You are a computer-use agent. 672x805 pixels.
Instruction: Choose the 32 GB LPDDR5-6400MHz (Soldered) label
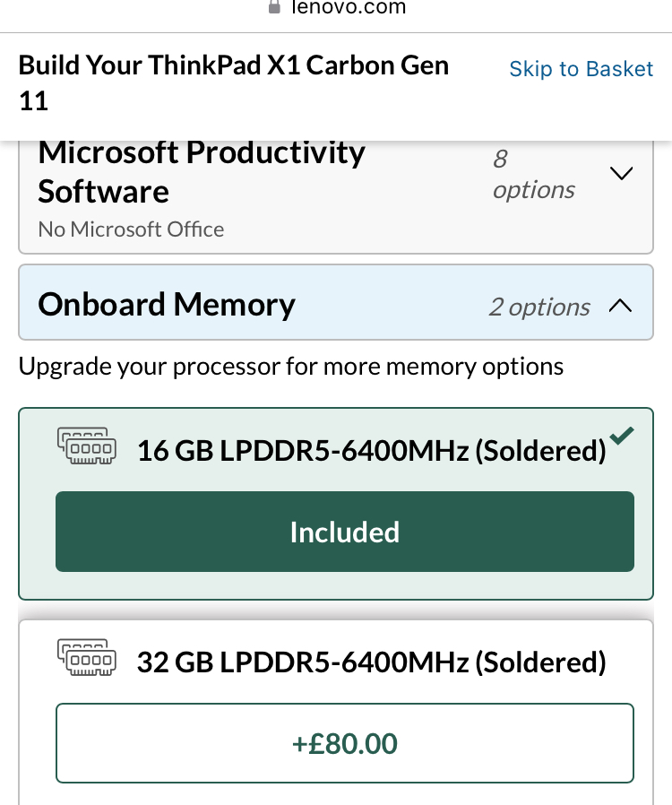[x=372, y=662]
